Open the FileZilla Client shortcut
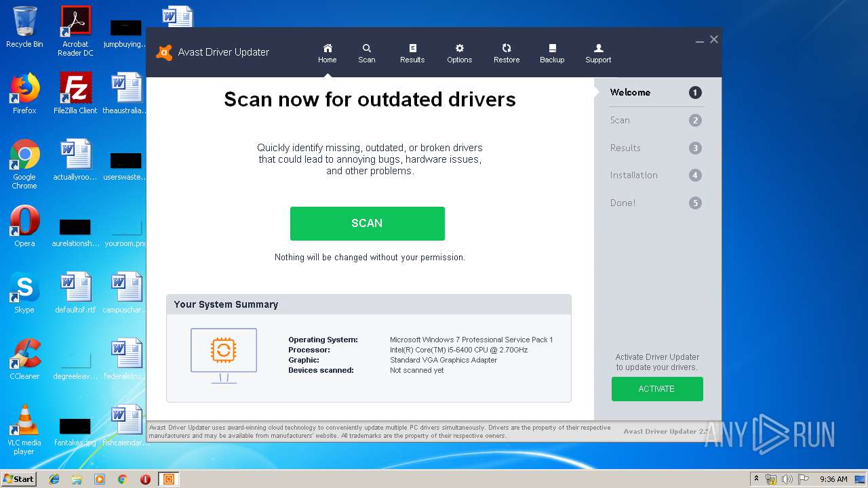 click(x=75, y=94)
